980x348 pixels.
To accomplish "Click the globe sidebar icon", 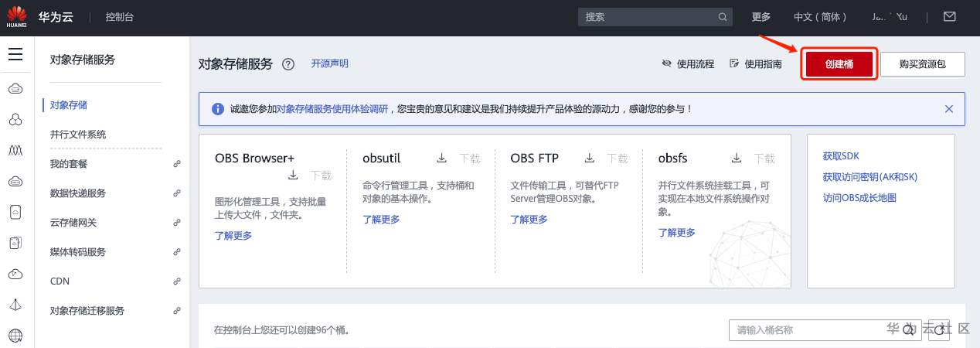I will (x=15, y=336).
